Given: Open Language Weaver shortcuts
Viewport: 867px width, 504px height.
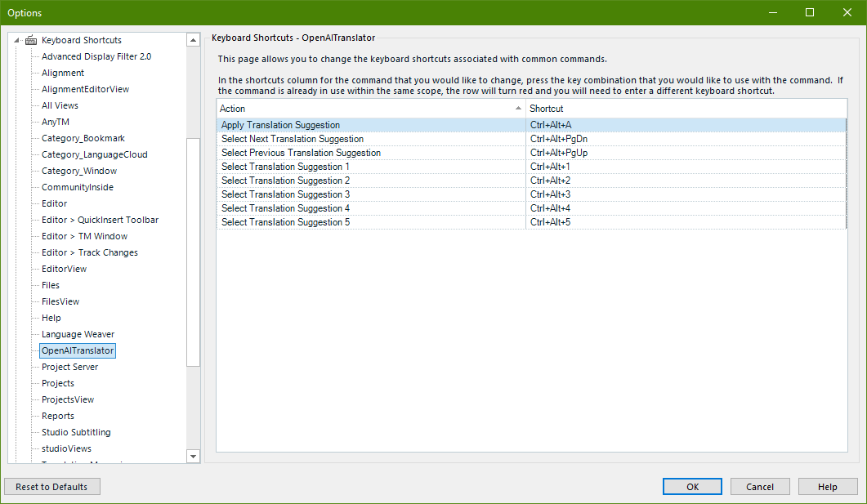Looking at the screenshot, I should point(78,334).
